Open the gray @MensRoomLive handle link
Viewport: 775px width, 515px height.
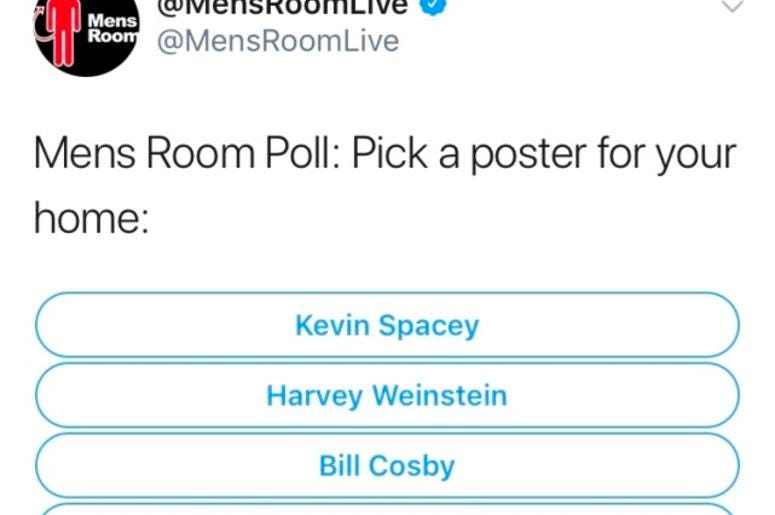click(x=278, y=41)
